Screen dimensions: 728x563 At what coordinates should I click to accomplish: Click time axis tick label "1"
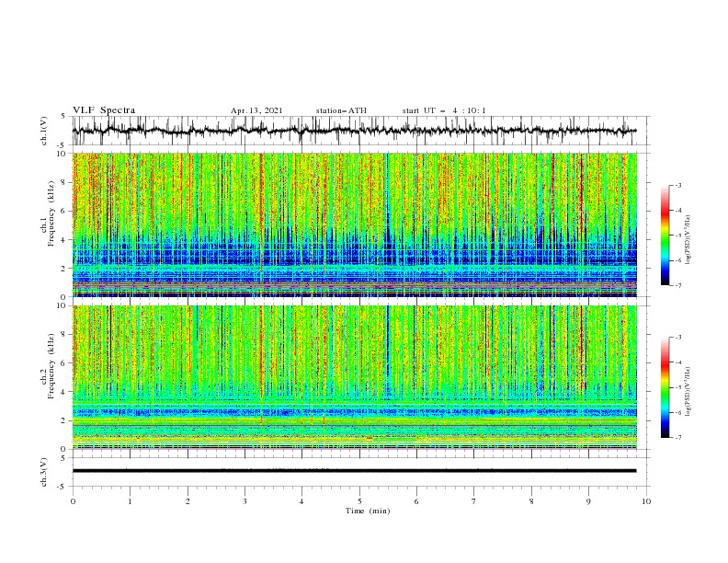[130, 501]
